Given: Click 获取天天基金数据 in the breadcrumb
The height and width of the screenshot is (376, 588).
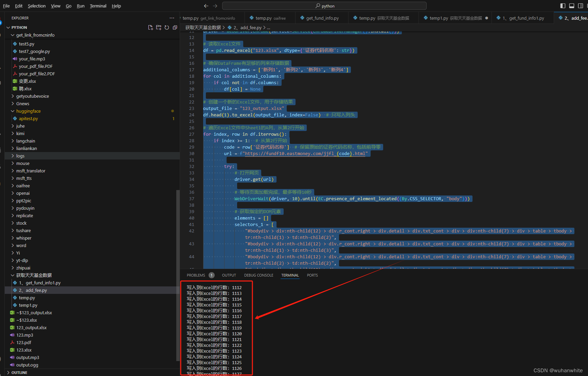Looking at the screenshot, I should [203, 27].
